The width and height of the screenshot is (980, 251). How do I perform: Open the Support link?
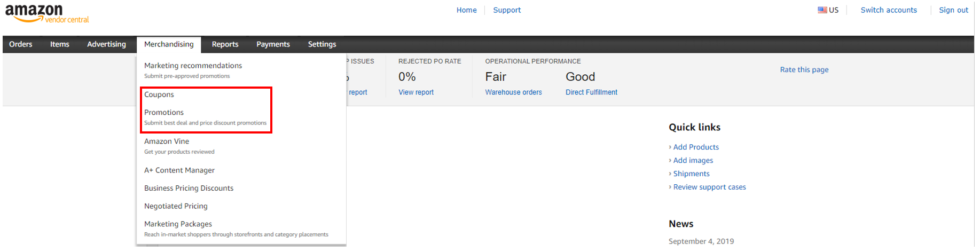point(507,10)
